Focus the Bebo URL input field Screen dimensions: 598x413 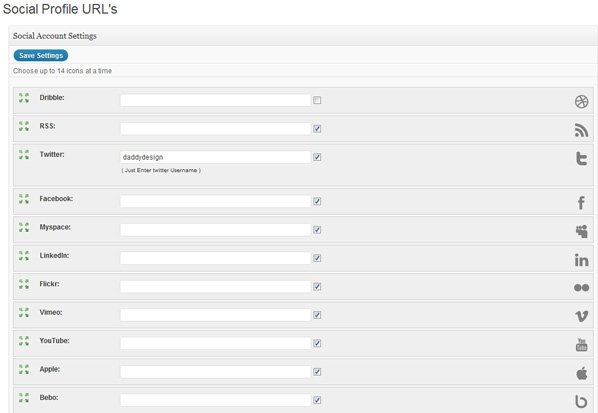coord(215,400)
